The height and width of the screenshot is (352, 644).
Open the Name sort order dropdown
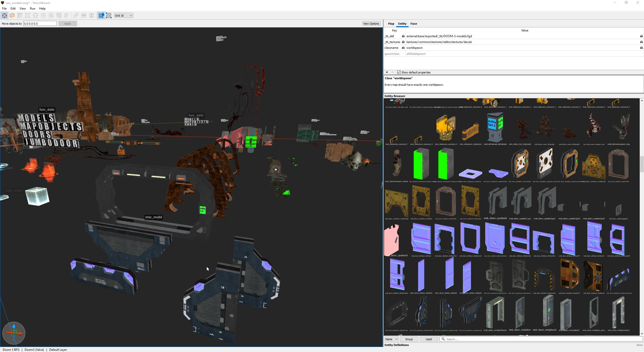tap(391, 339)
